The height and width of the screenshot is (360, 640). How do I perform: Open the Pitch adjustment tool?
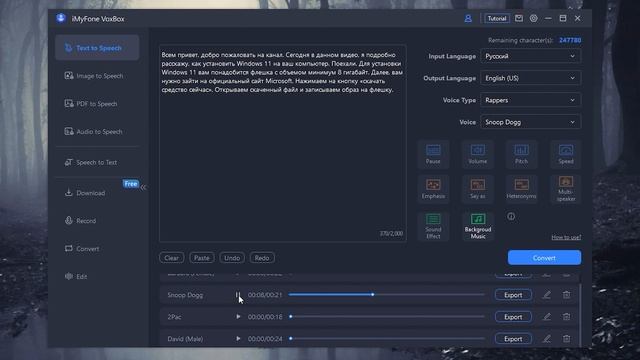pyautogui.click(x=521, y=154)
